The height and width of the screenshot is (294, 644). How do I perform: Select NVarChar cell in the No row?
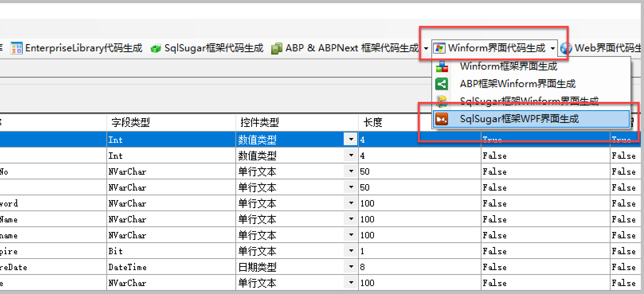(171, 171)
